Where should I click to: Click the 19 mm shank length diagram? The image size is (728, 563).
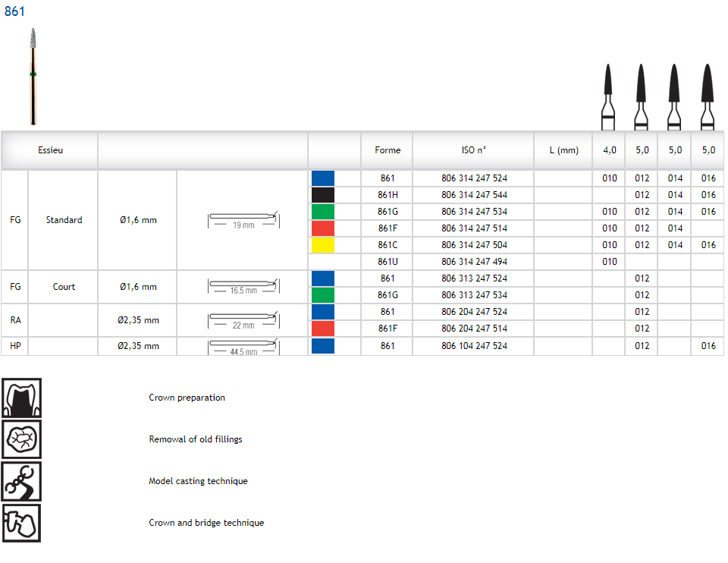click(243, 221)
